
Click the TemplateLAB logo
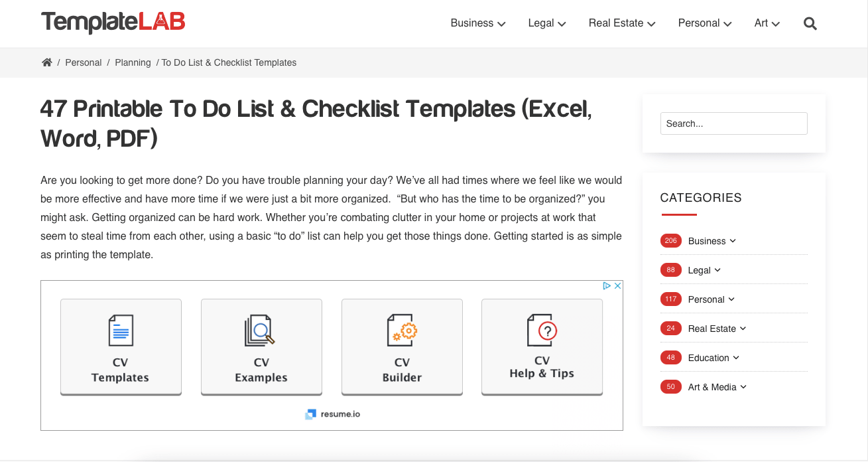point(113,23)
